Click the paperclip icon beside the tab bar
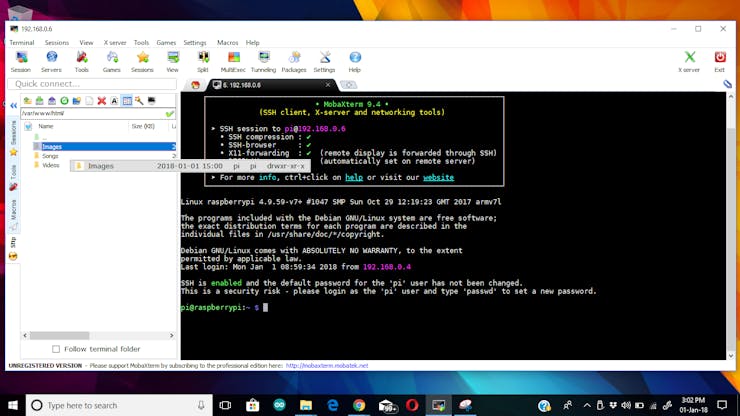 click(x=727, y=84)
